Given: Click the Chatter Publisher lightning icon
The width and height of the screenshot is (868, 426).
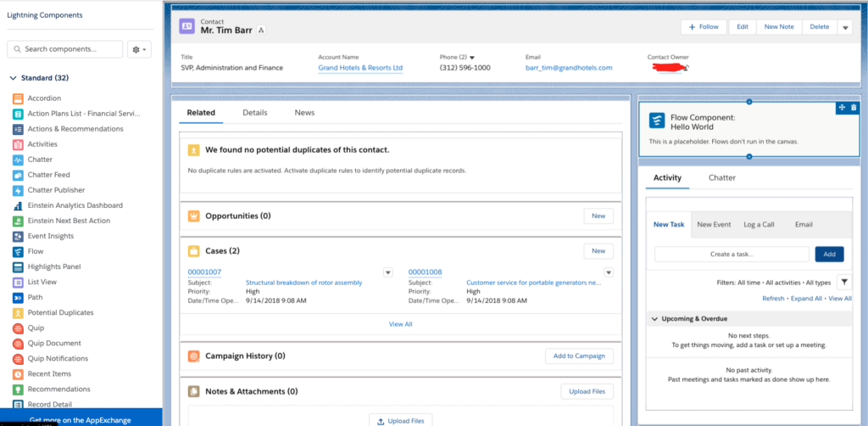Looking at the screenshot, I should (x=18, y=191).
